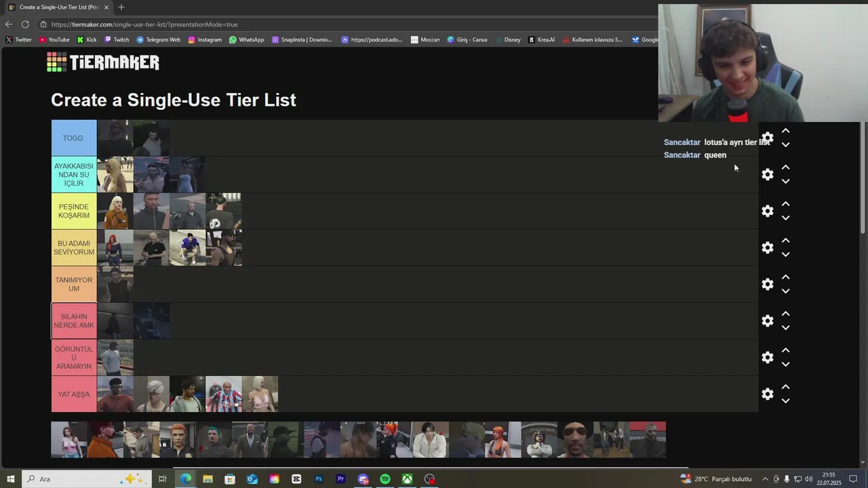Screen dimensions: 868x488
Task: Close the Create a Single-Use Tier List tab
Action: pyautogui.click(x=106, y=7)
